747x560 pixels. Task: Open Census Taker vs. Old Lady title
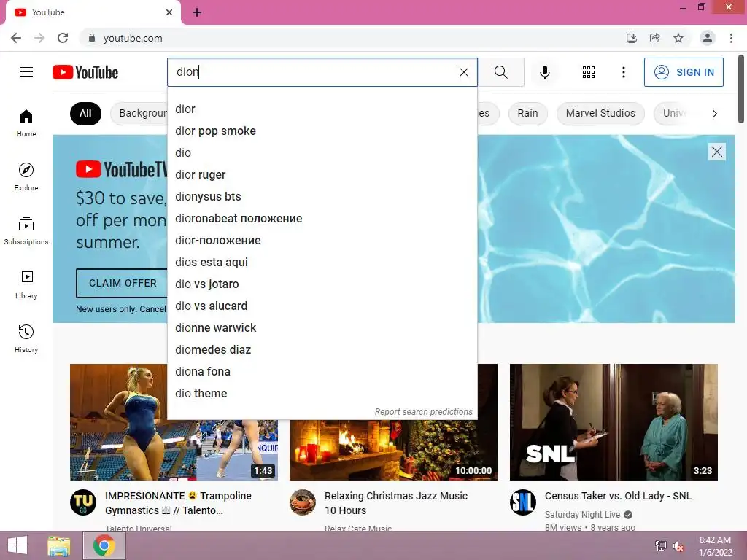click(x=618, y=496)
